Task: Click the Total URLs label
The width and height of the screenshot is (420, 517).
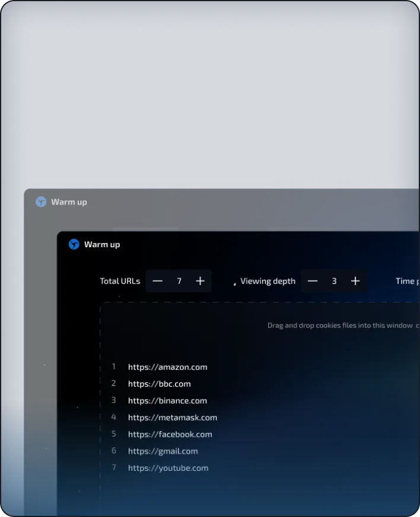Action: [x=120, y=281]
